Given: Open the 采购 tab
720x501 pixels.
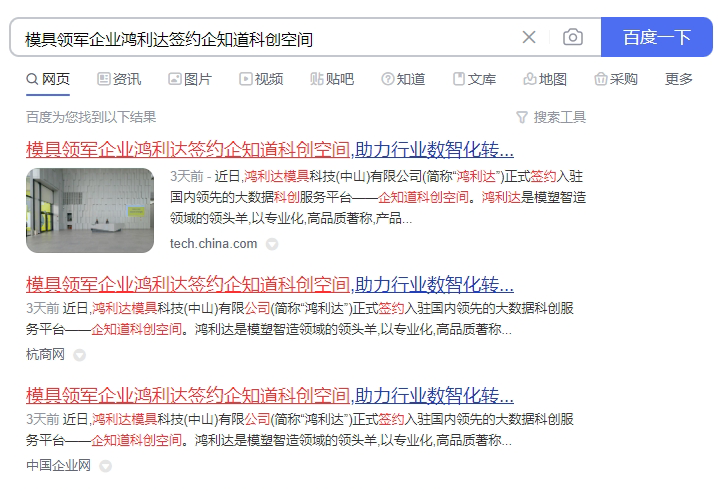Looking at the screenshot, I should pos(616,79).
